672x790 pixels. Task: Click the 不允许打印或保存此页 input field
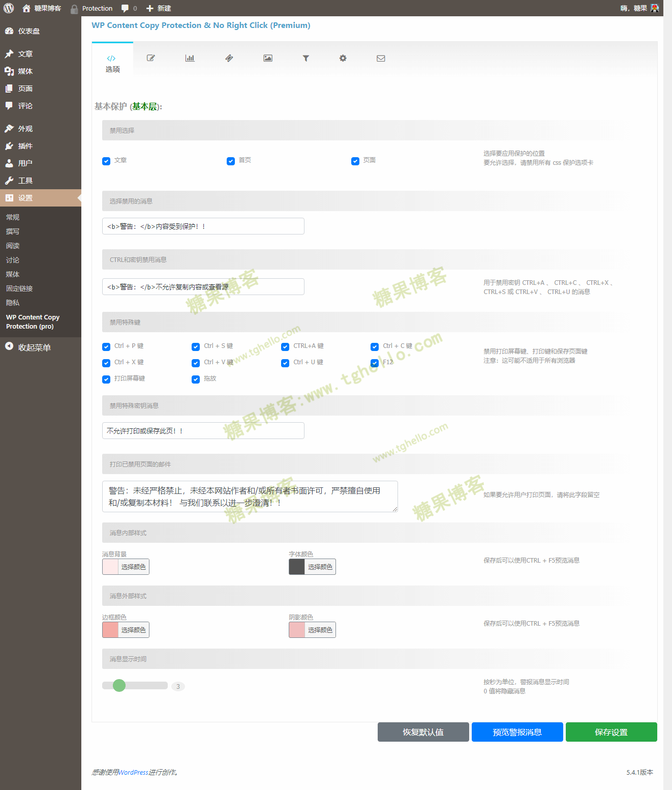(x=203, y=430)
